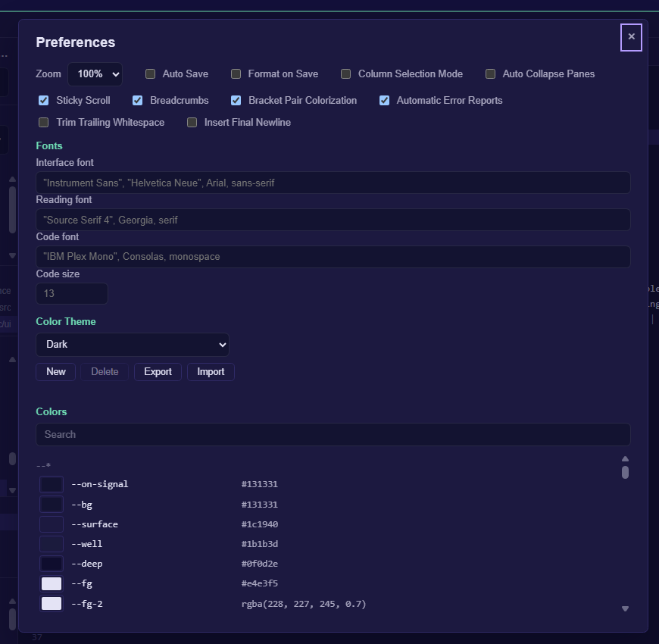Open the --on-signal color swatch
659x644 pixels.
(52, 484)
